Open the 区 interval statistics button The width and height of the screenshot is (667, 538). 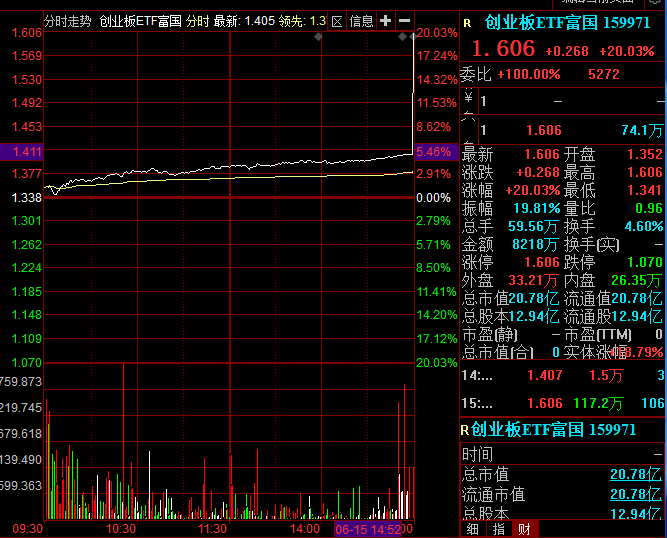[337, 21]
